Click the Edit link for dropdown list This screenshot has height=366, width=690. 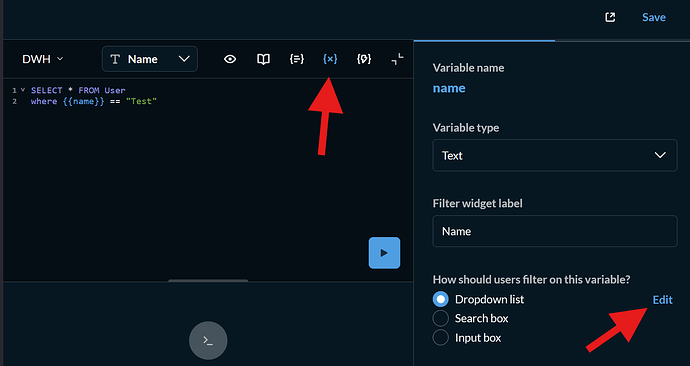point(662,300)
